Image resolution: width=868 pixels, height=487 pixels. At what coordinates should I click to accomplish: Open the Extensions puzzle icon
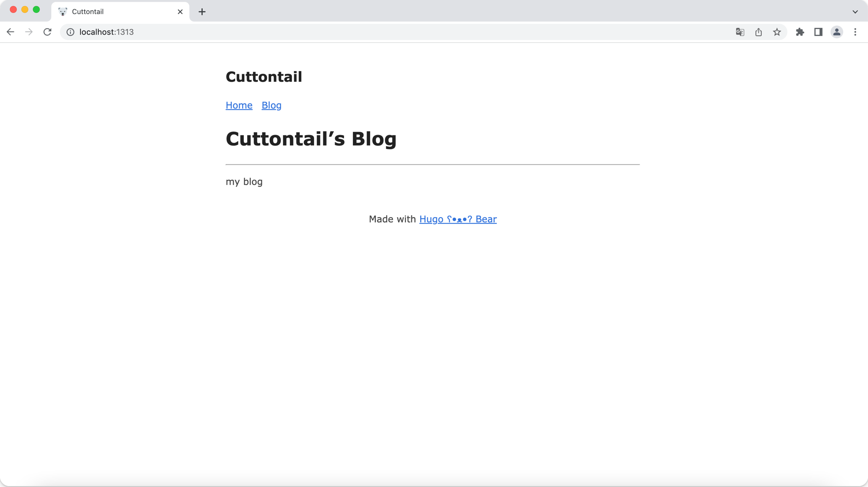pos(800,32)
